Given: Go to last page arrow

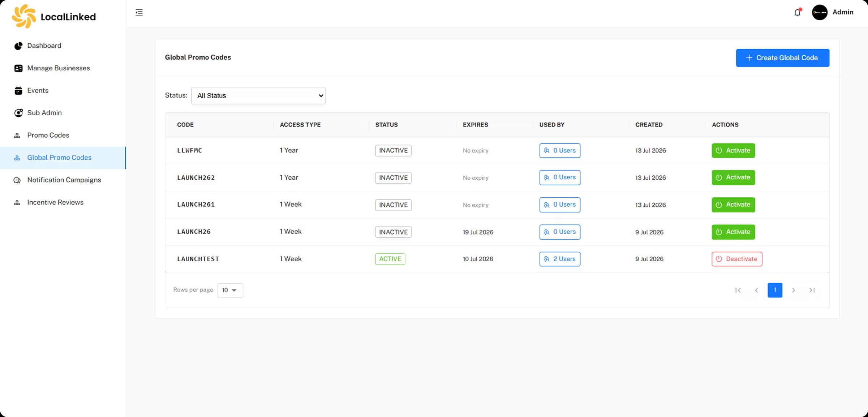Looking at the screenshot, I should point(812,290).
